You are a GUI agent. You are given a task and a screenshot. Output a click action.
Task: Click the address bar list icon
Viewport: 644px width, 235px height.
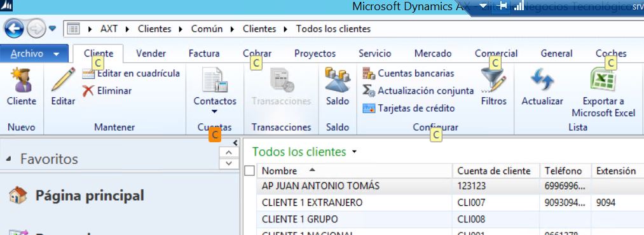(x=73, y=29)
